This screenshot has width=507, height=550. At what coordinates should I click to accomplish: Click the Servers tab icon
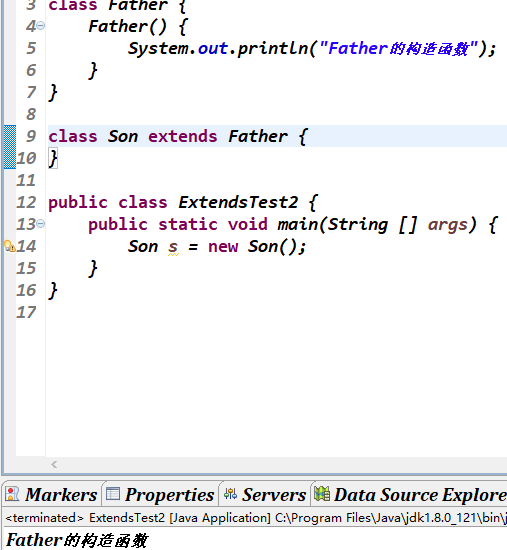(x=231, y=494)
